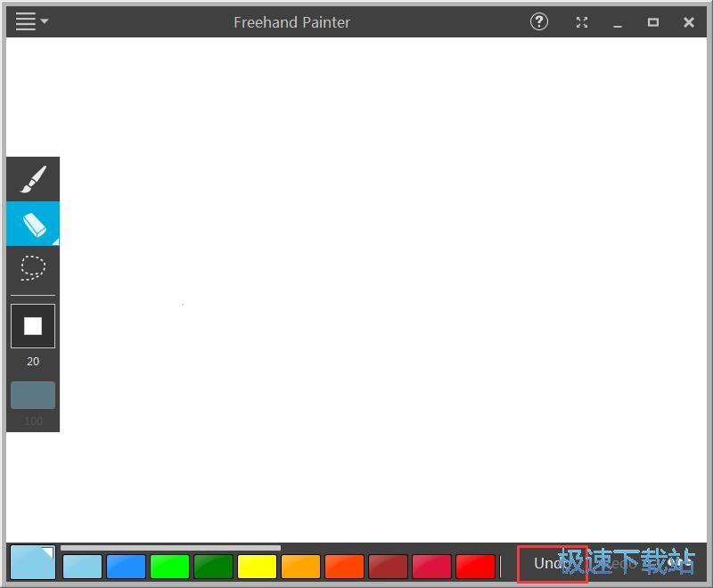This screenshot has height=588, width=713.
Task: Pick the brown swatch
Action: 388,567
